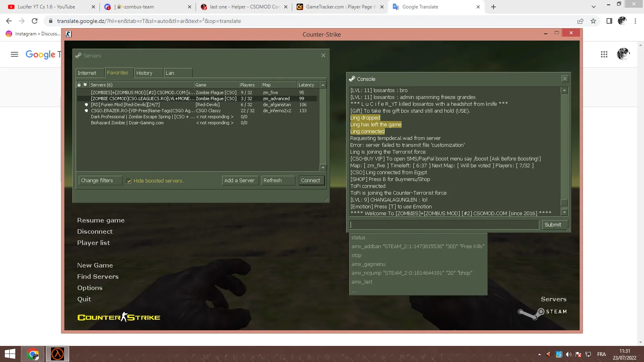Screen dimensions: 644x362
Task: Click the Counter-Strike window title icon
Action: [x=68, y=34]
